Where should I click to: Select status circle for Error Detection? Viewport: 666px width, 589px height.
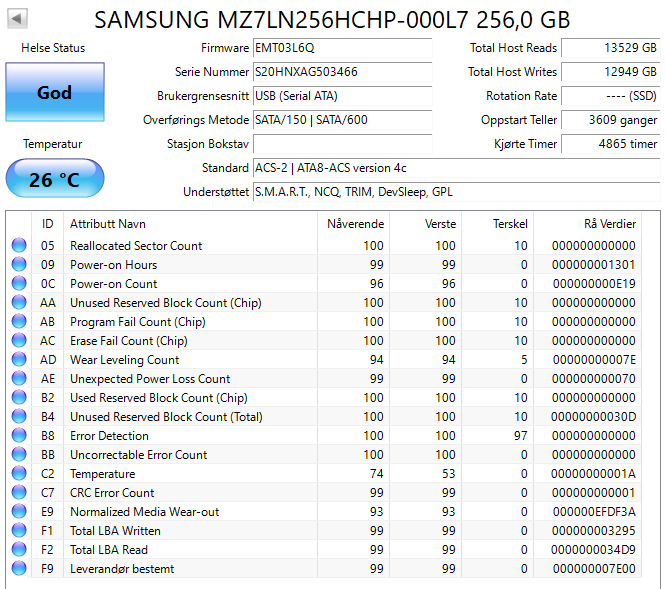click(19, 435)
